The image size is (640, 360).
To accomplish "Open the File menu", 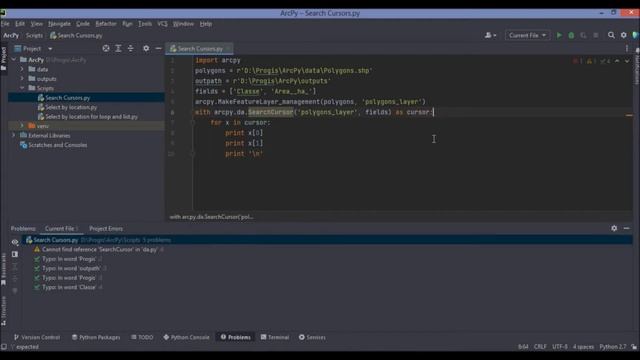I will 5,24.
